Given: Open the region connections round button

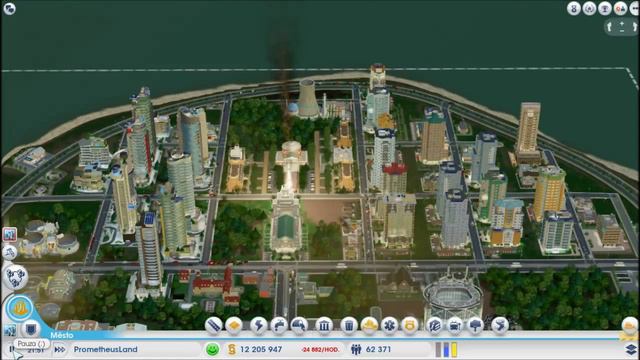Looking at the screenshot, I should (16, 277).
